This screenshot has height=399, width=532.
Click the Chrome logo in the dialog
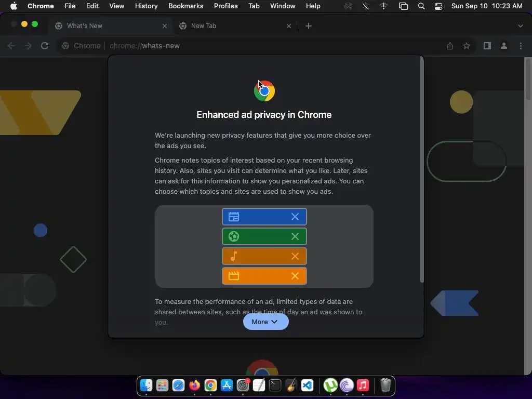(x=264, y=91)
